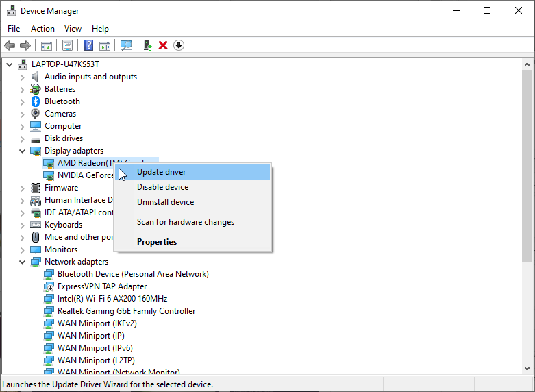Click the Back arrow toolbar icon
Image resolution: width=535 pixels, height=392 pixels.
tap(10, 45)
